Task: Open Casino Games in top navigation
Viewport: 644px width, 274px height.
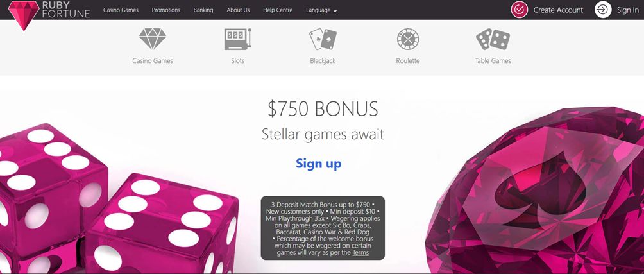Action: point(121,10)
